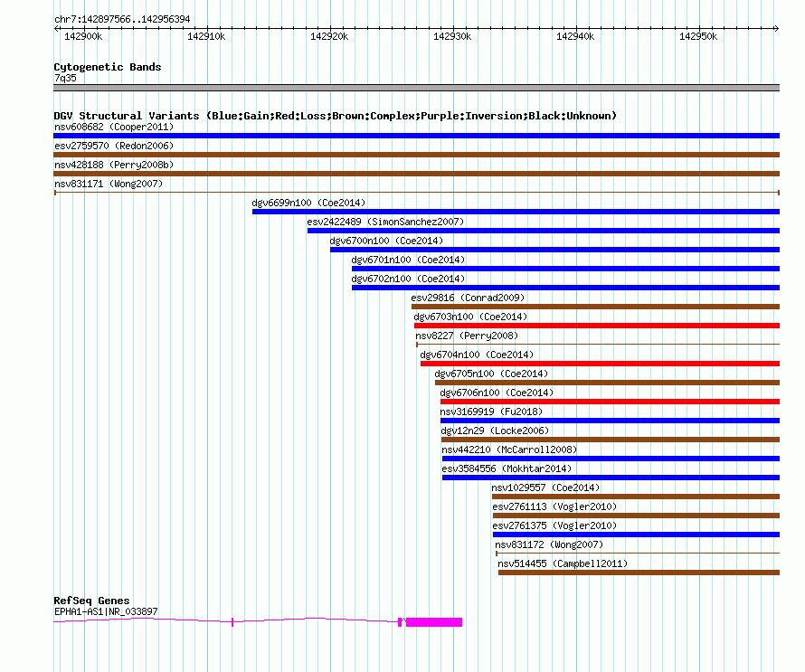Image resolution: width=805 pixels, height=672 pixels.
Task: Click the nsv608682 (Cooper2011) variant label
Action: [114, 127]
